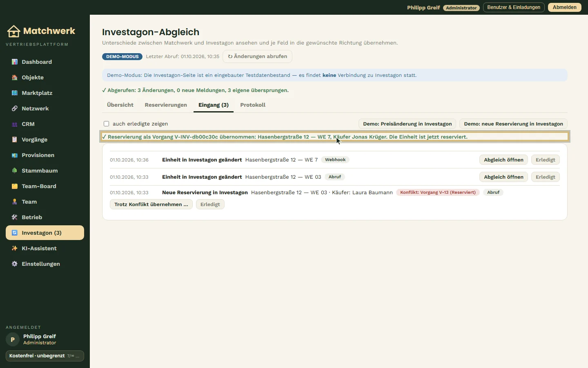Open Einstellungen via its gear icon
Screen dimensions: 588x368
point(15,264)
